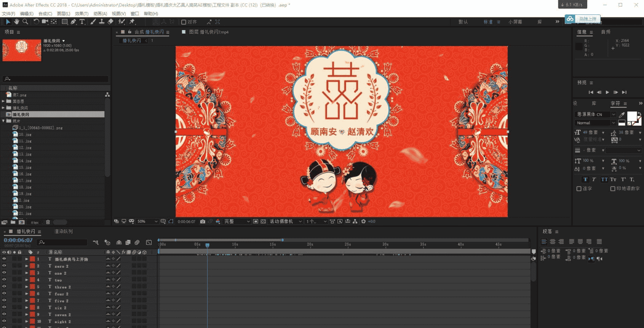Select the Hand tool

point(17,22)
